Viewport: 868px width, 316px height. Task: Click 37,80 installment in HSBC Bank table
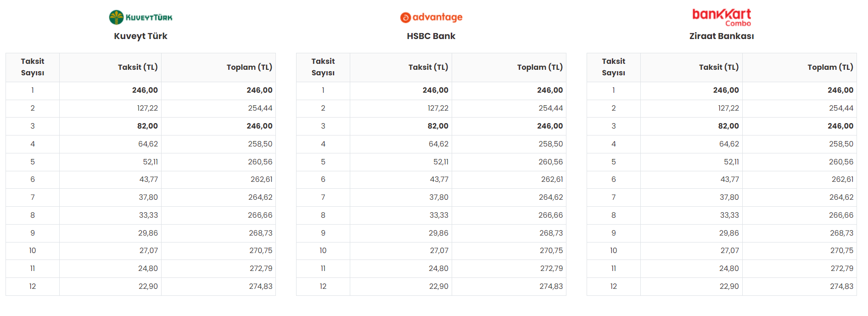point(439,197)
